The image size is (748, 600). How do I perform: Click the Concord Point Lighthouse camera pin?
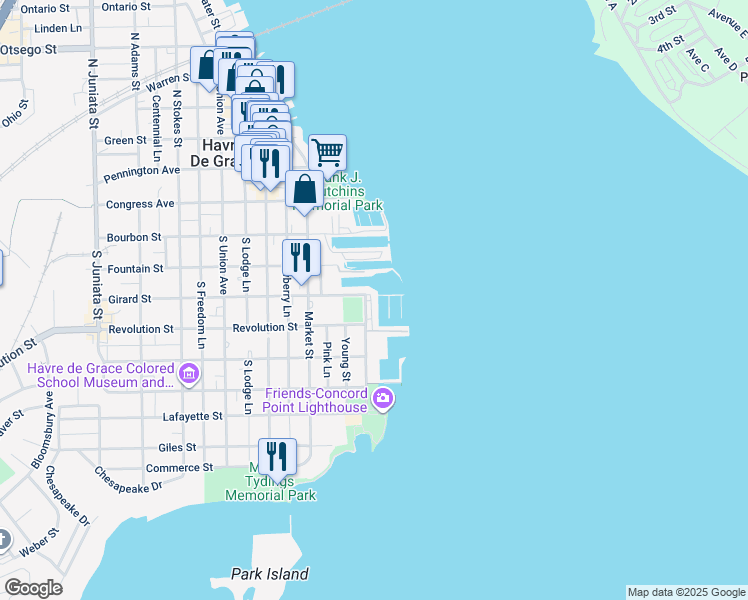383,400
